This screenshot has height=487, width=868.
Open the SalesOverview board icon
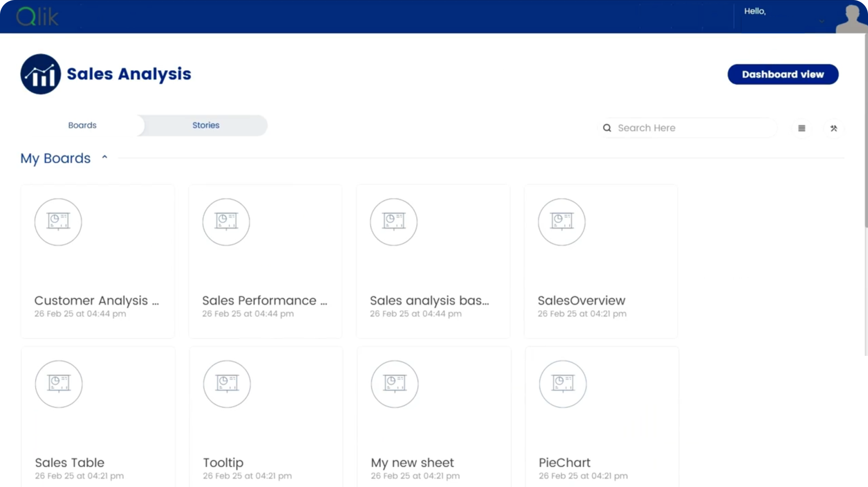562,222
